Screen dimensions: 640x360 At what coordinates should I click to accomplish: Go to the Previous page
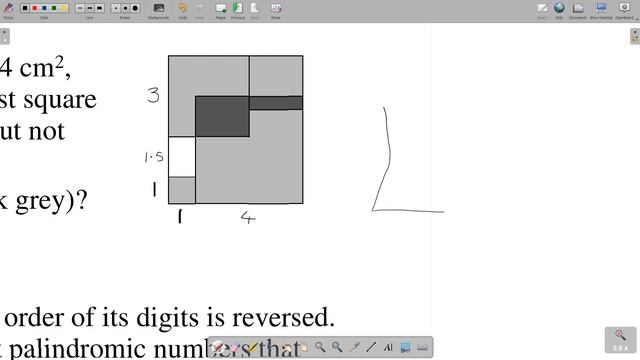tap(238, 10)
